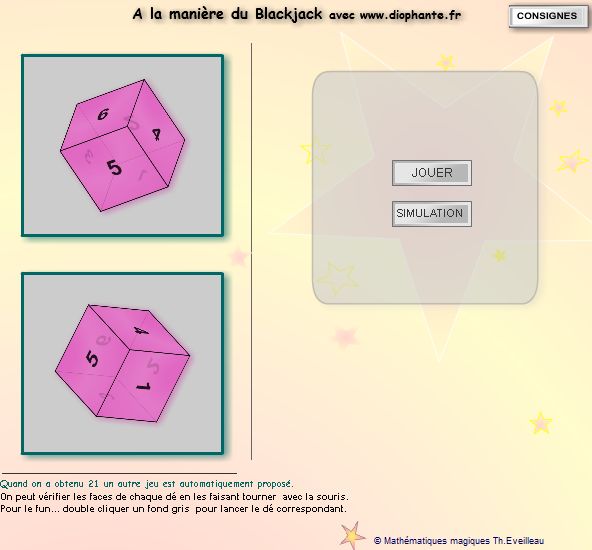Start the SIMULATION mode
The image size is (592, 550).
click(x=432, y=214)
